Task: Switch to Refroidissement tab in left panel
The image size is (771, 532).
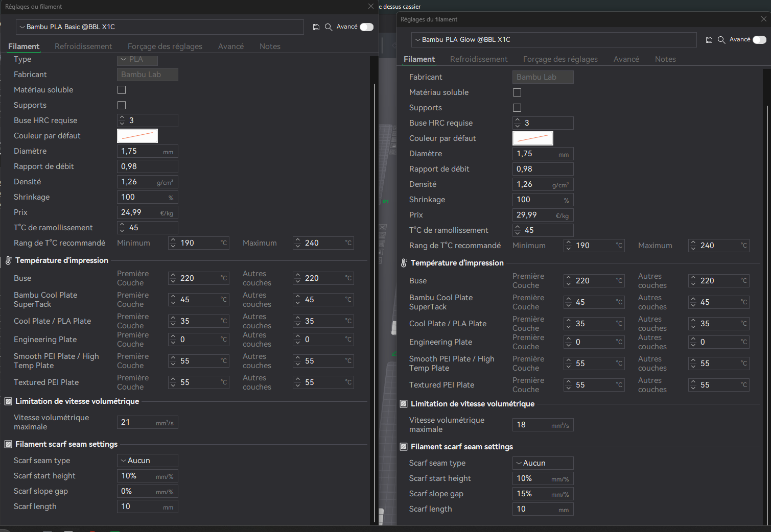Action: point(83,46)
